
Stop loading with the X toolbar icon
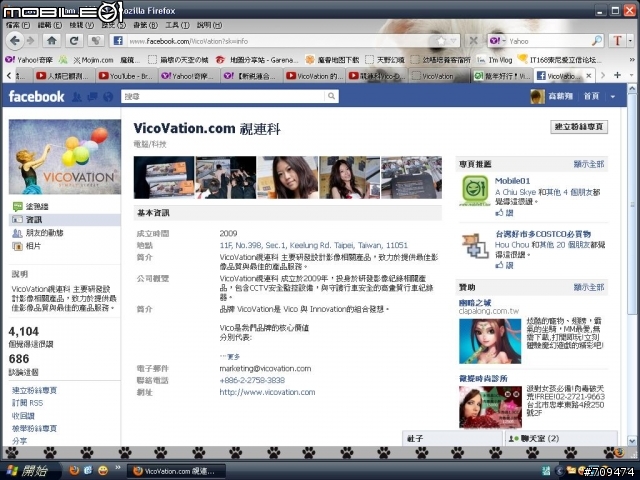click(x=473, y=41)
